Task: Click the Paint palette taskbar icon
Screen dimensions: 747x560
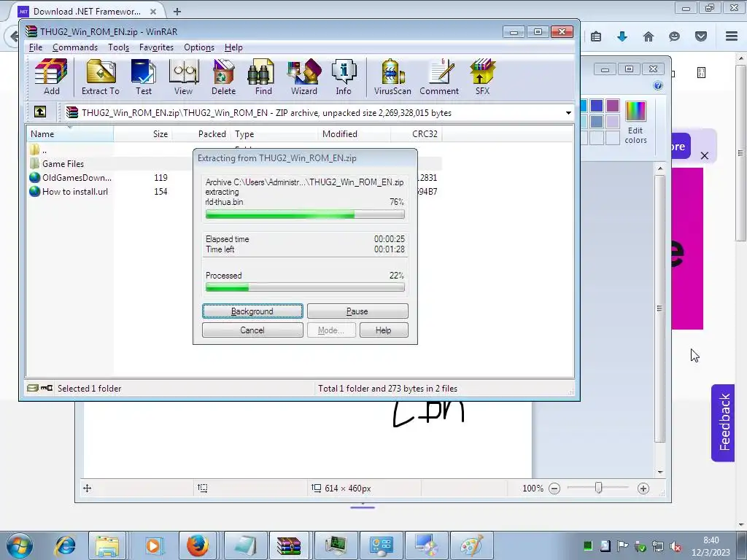Action: pyautogui.click(x=472, y=545)
